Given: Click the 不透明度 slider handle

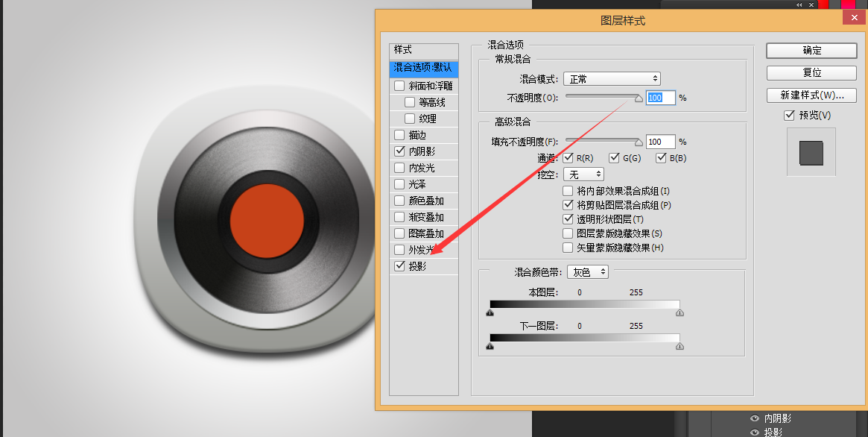Looking at the screenshot, I should click(x=639, y=98).
